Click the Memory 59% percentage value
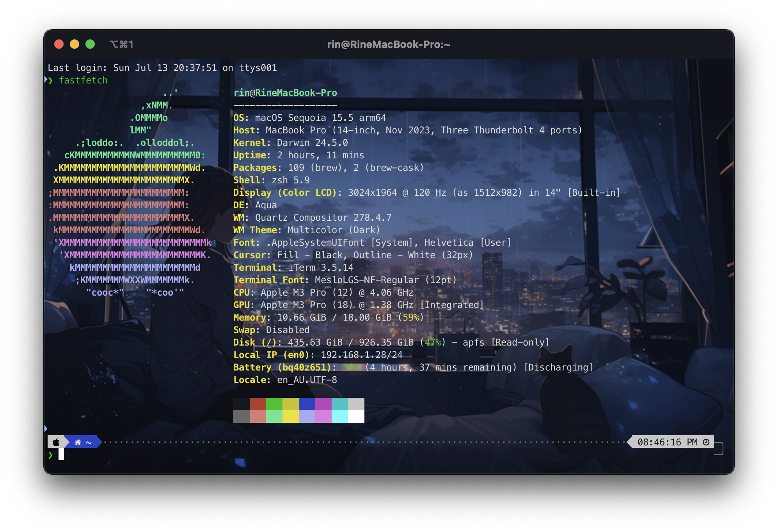This screenshot has width=778, height=532. tap(411, 317)
